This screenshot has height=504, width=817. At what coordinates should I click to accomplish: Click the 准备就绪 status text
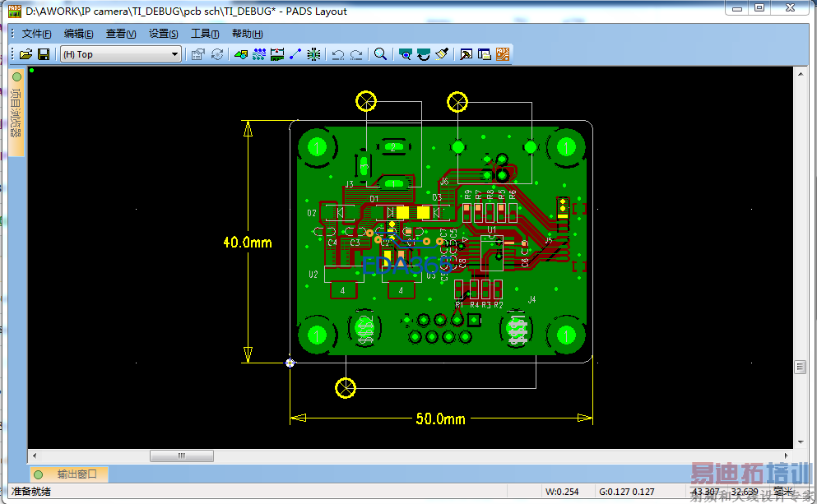pos(31,492)
